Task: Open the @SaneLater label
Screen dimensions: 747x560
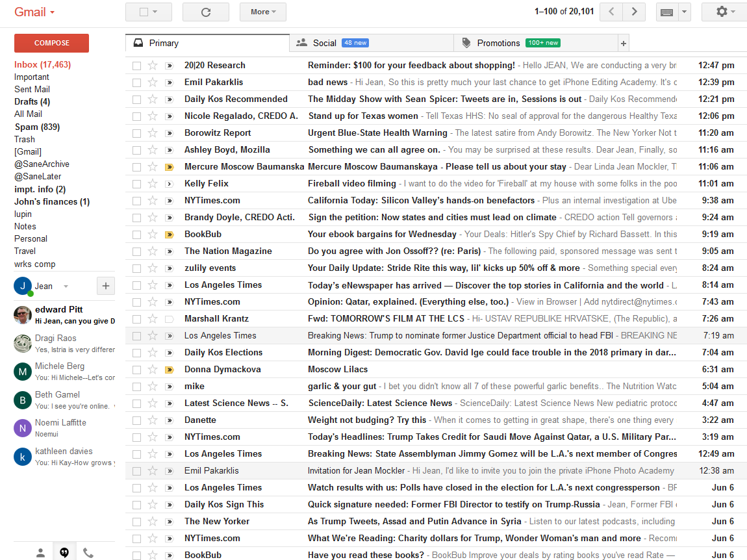Action: (x=38, y=176)
